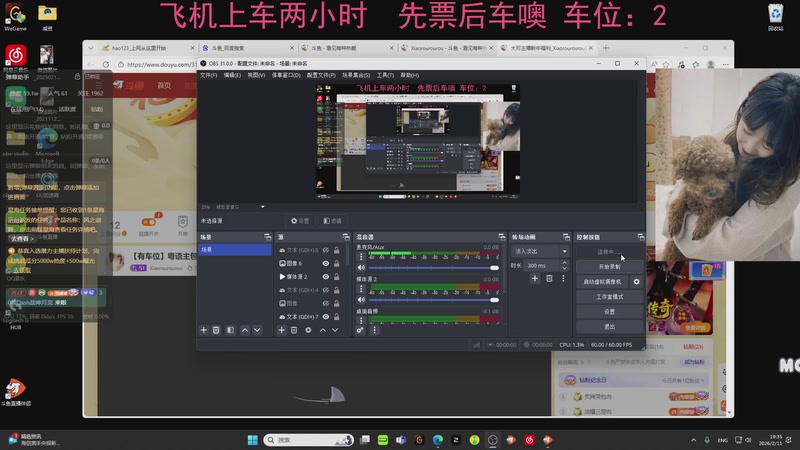The image size is (800, 450).
Task: Open 设置 settings in Controls panel
Action: [609, 311]
